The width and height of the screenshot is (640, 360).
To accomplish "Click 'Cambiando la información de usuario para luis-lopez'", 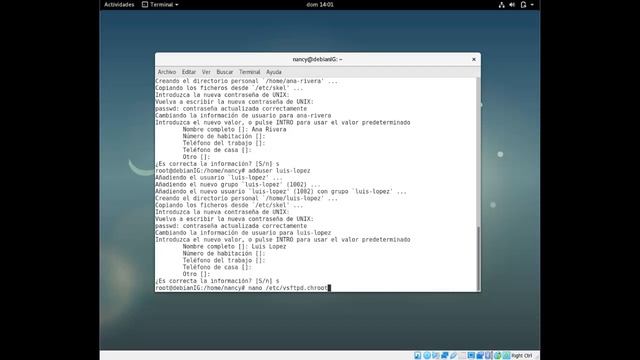I will coord(243,233).
